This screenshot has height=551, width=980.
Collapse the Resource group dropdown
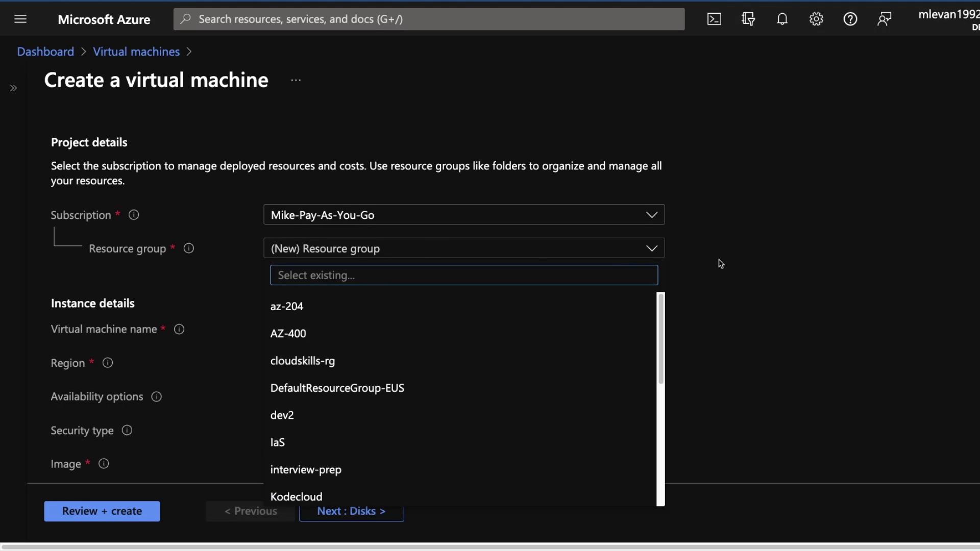point(651,248)
